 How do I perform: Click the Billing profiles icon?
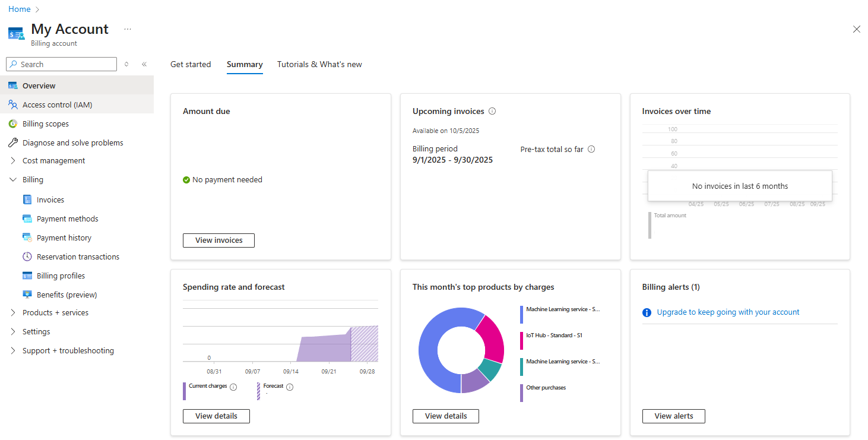pyautogui.click(x=27, y=276)
